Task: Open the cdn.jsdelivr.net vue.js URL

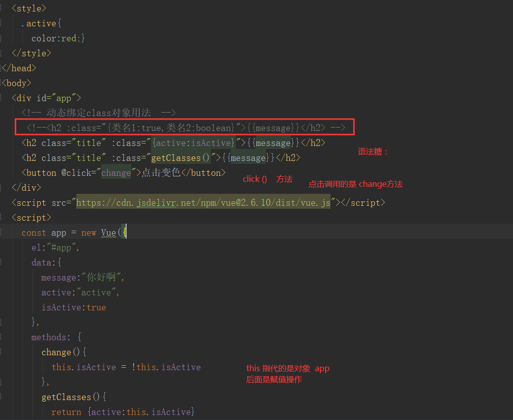Action: click(x=203, y=203)
